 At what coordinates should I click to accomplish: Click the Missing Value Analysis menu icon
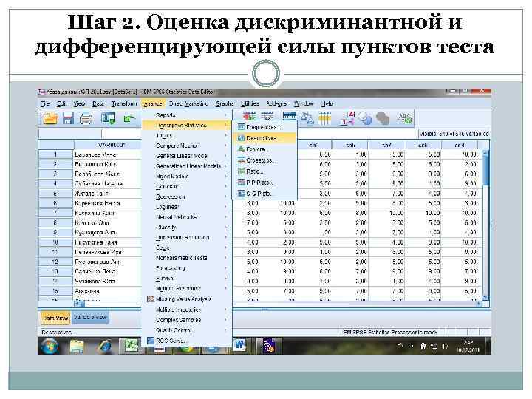(151, 299)
